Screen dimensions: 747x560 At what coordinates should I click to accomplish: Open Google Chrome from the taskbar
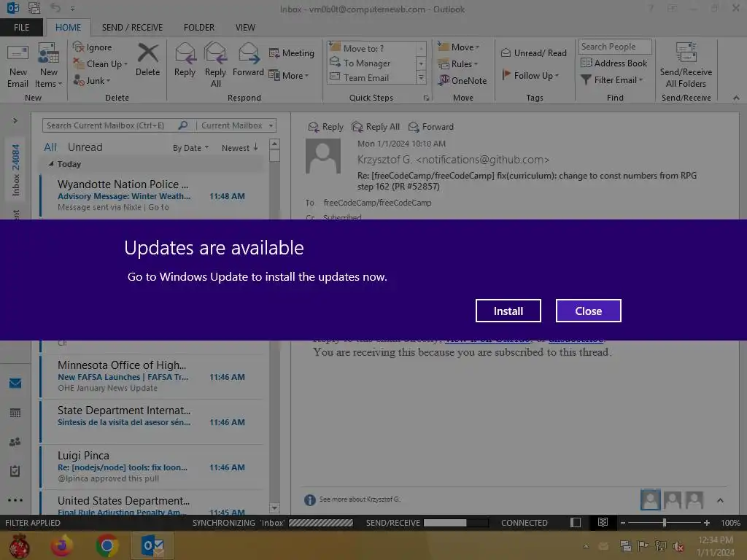(x=107, y=545)
